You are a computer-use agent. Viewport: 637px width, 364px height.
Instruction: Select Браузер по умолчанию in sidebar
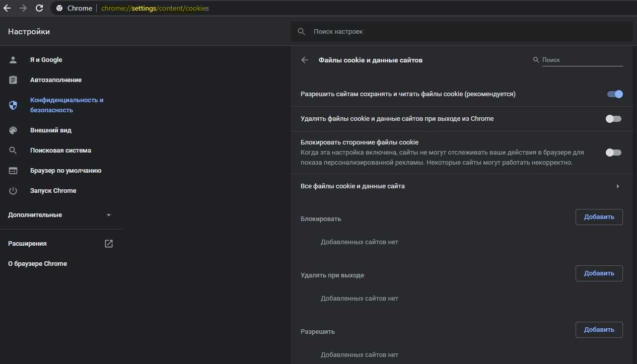click(x=65, y=171)
